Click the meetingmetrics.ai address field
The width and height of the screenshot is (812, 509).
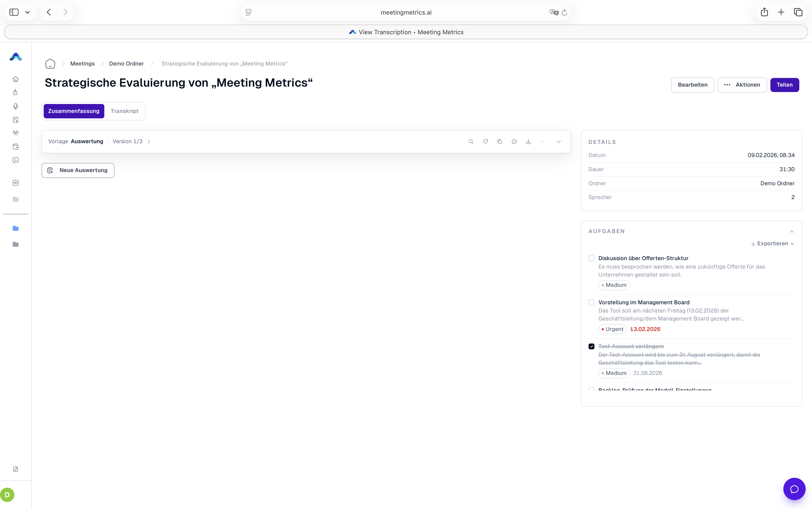point(406,12)
